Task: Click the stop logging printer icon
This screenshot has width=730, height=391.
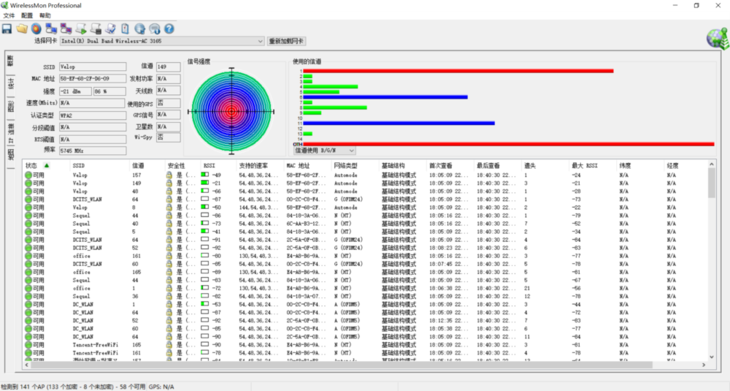Action: 96,29
